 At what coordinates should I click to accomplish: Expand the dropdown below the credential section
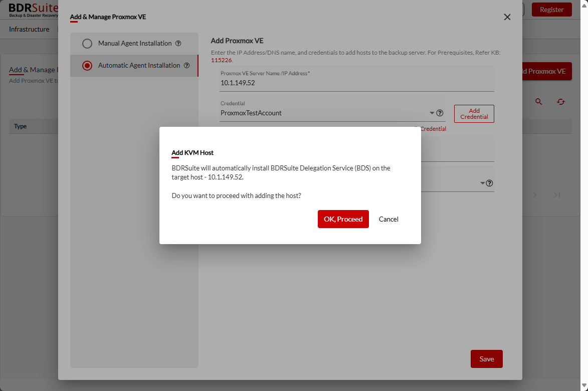coord(482,182)
